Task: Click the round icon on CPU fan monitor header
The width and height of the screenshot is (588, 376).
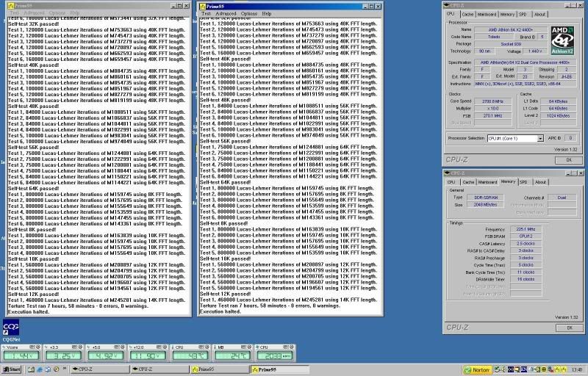Action: pyautogui.click(x=291, y=347)
